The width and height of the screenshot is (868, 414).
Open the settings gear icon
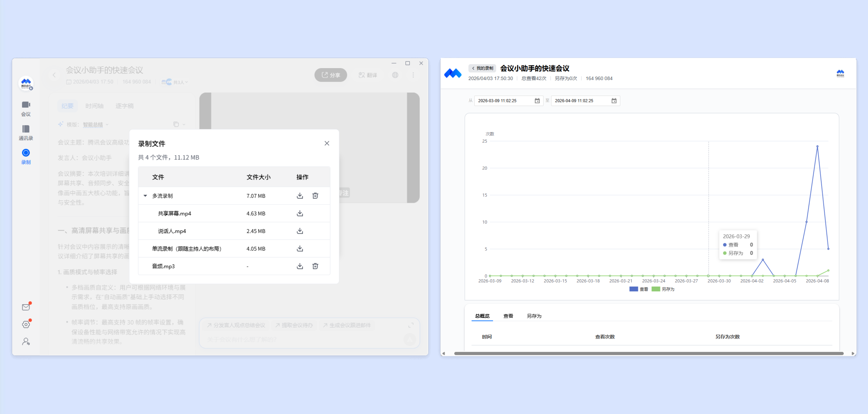tap(26, 324)
